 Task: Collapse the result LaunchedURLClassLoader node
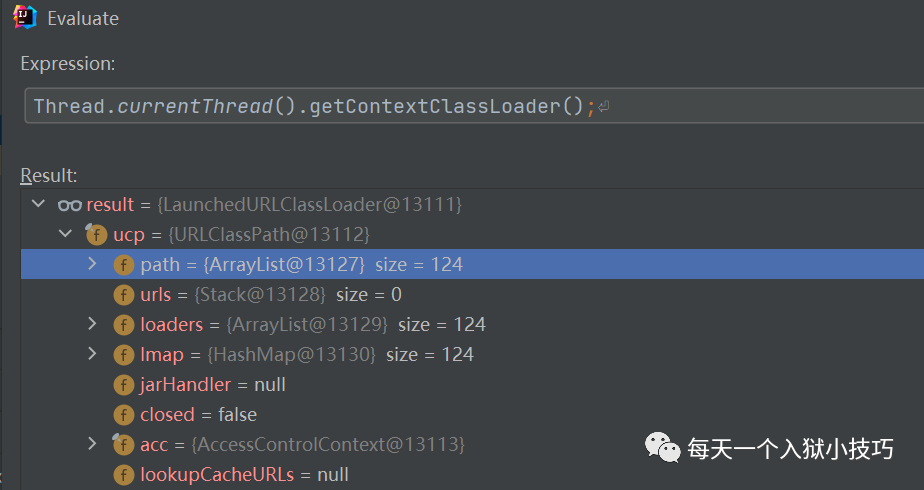(x=38, y=204)
